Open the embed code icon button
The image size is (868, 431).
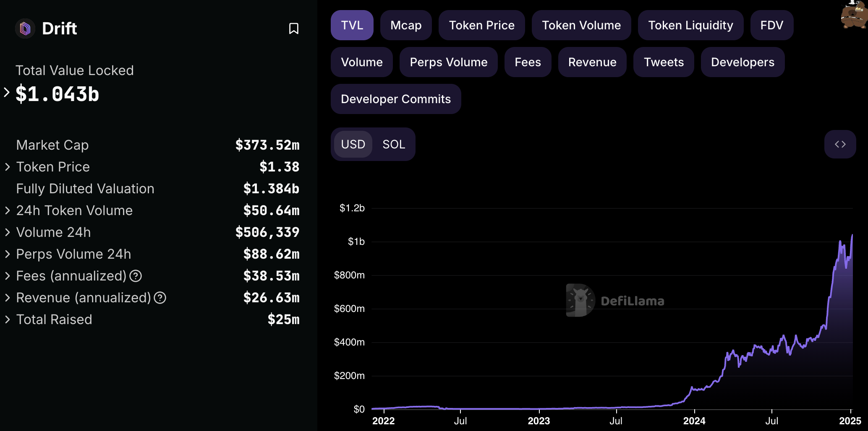tap(840, 144)
